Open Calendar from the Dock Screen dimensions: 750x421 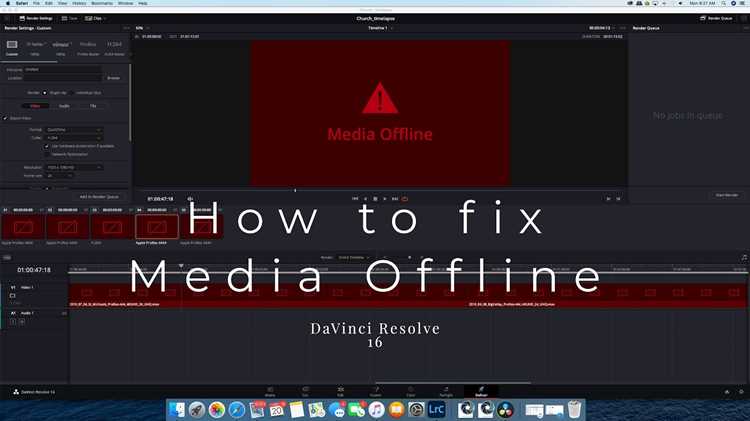[x=276, y=410]
